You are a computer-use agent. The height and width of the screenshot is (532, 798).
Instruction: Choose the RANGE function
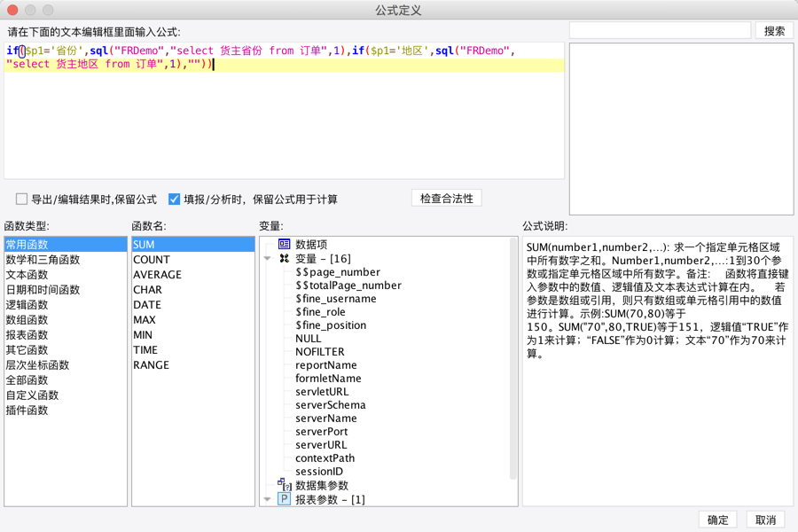click(193, 365)
